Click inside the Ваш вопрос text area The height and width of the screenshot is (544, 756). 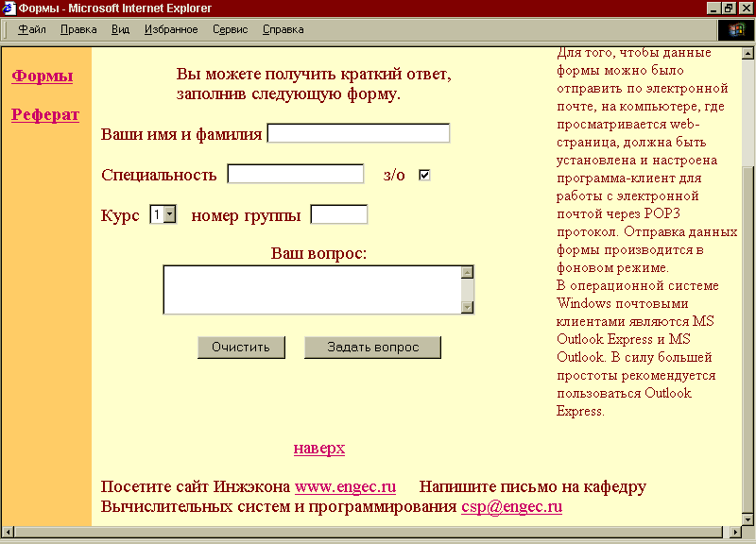tap(313, 290)
